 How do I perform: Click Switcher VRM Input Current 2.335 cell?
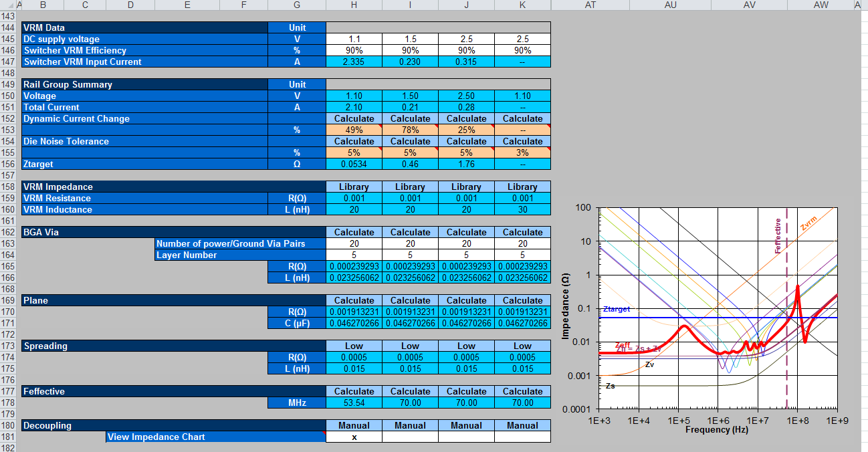[354, 62]
